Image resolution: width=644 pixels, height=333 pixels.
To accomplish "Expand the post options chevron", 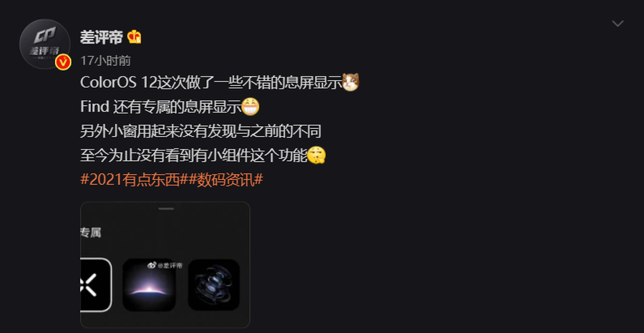I will tap(618, 24).
